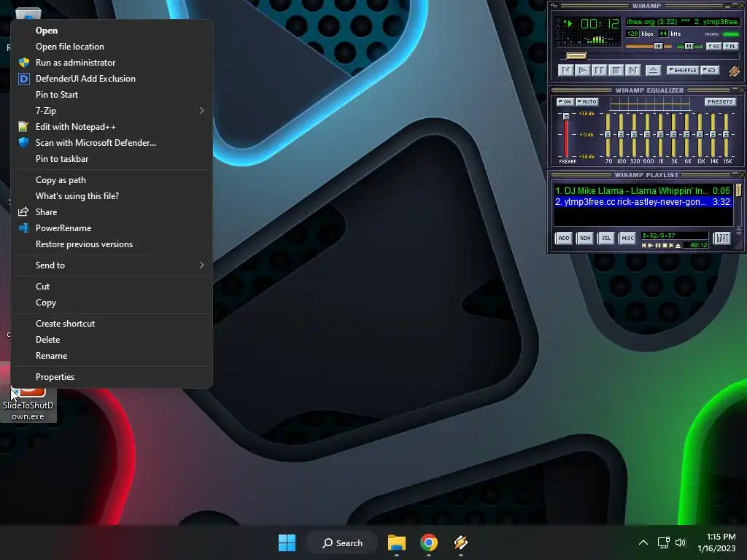Select DJ Mike Llama track in playlist

(x=642, y=190)
